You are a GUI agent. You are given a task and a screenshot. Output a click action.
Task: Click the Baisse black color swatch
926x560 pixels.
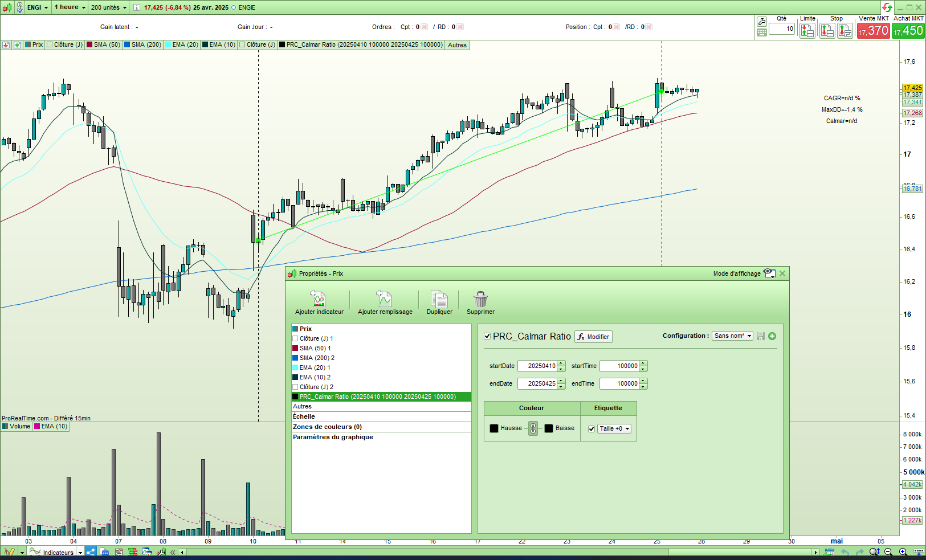pyautogui.click(x=549, y=428)
